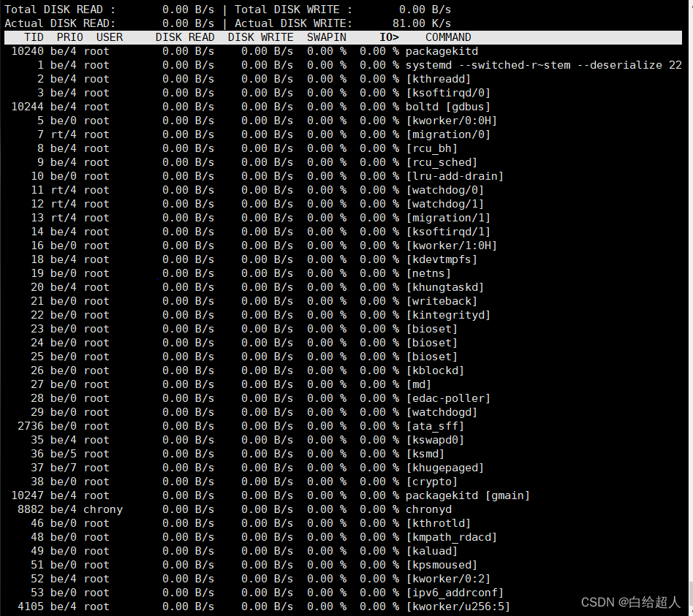
Task: Click TID 2736 in the list
Action: point(31,426)
